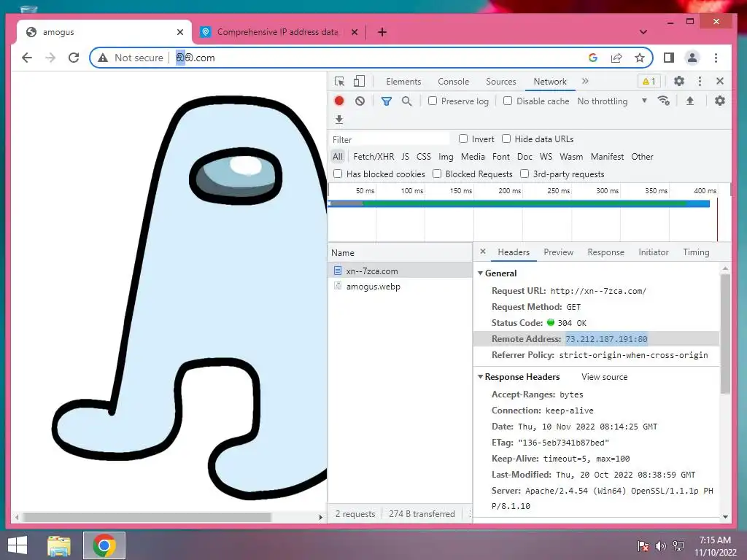Close the DevTools panel
This screenshot has height=560, width=747.
720,81
